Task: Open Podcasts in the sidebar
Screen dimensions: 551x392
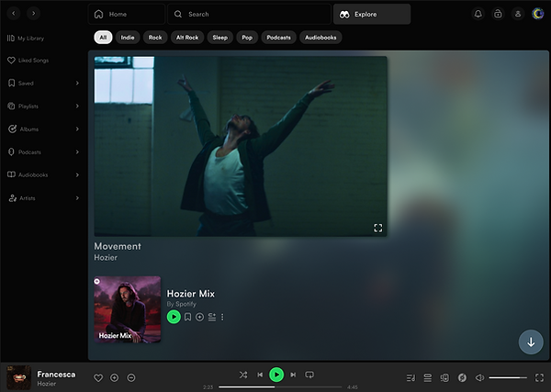Action: tap(25, 151)
